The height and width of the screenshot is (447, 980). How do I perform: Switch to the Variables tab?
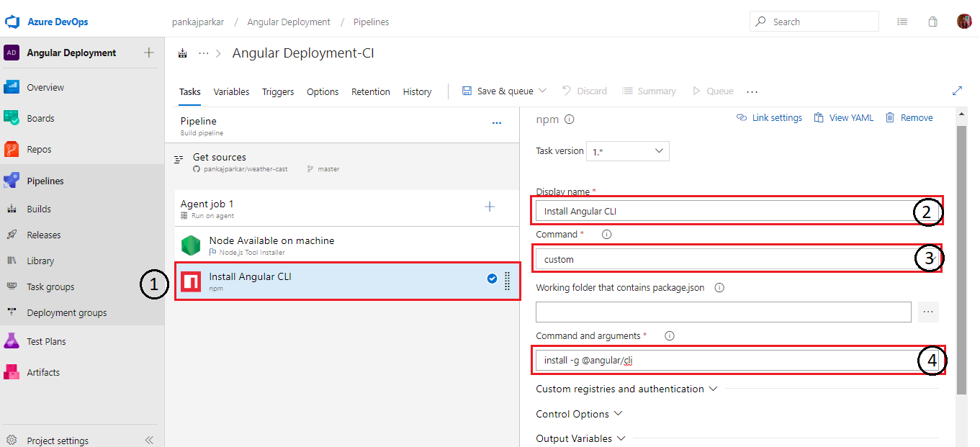coord(231,91)
